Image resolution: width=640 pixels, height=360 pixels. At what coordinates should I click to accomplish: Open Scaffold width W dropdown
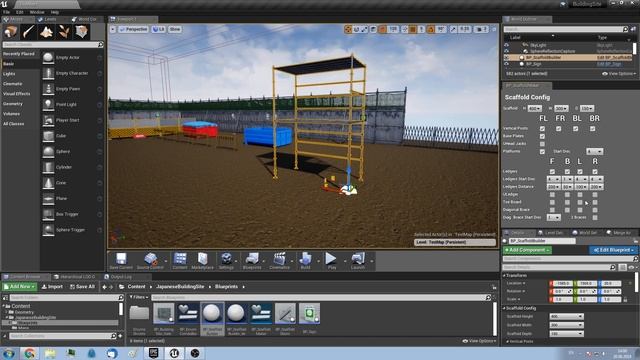[x=561, y=109]
